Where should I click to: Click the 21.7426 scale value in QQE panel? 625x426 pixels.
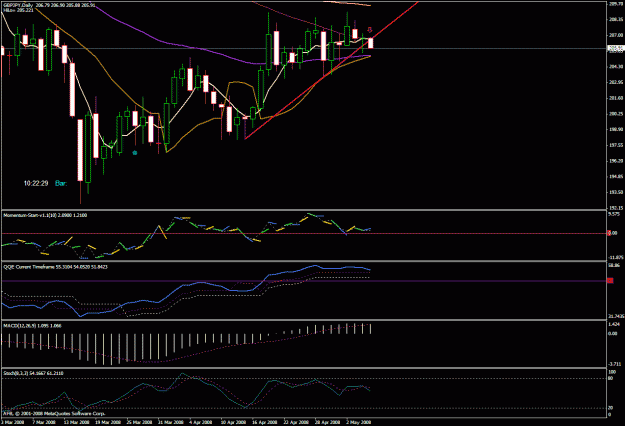[x=616, y=316]
